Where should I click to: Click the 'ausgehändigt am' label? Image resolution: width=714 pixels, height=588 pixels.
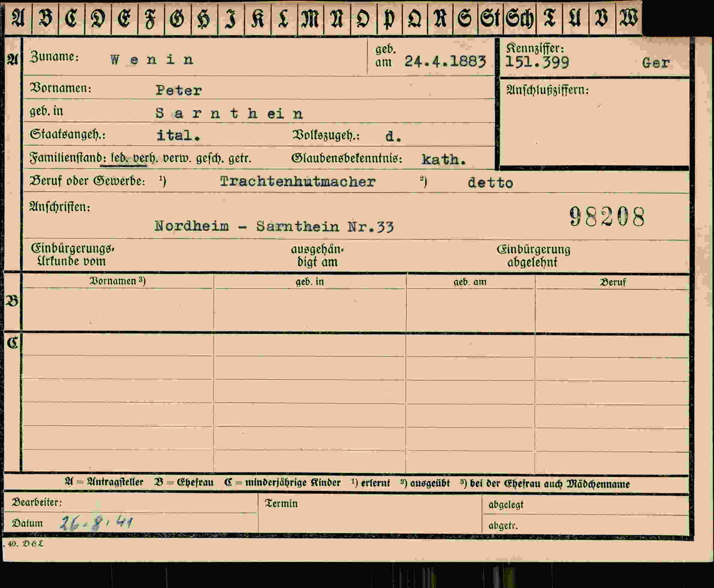(x=317, y=256)
